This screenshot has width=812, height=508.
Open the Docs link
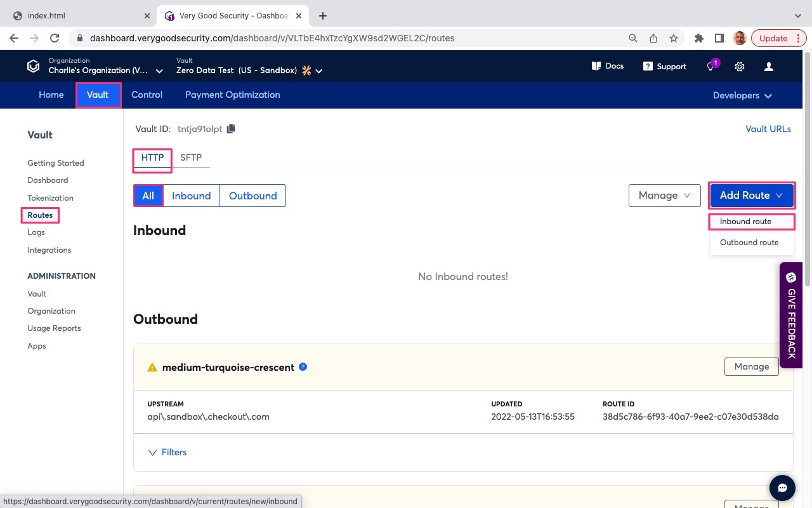(x=608, y=66)
